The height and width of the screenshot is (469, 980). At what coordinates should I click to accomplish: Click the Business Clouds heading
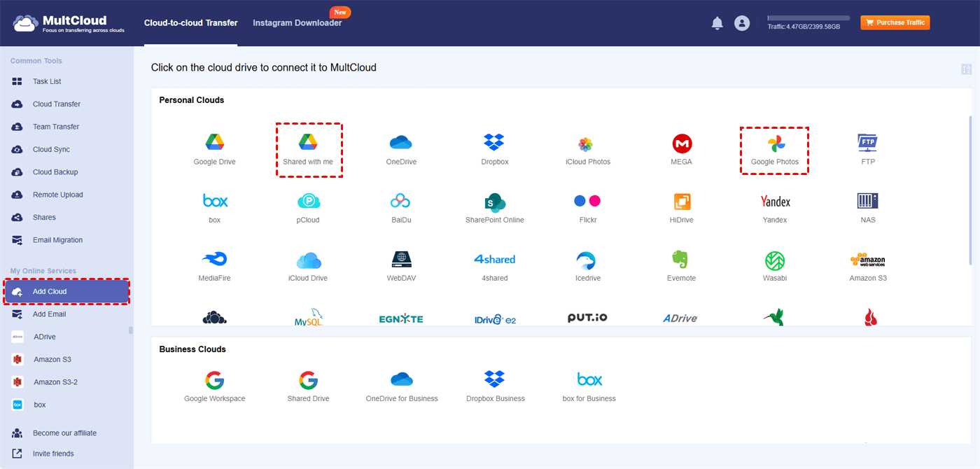pos(192,349)
